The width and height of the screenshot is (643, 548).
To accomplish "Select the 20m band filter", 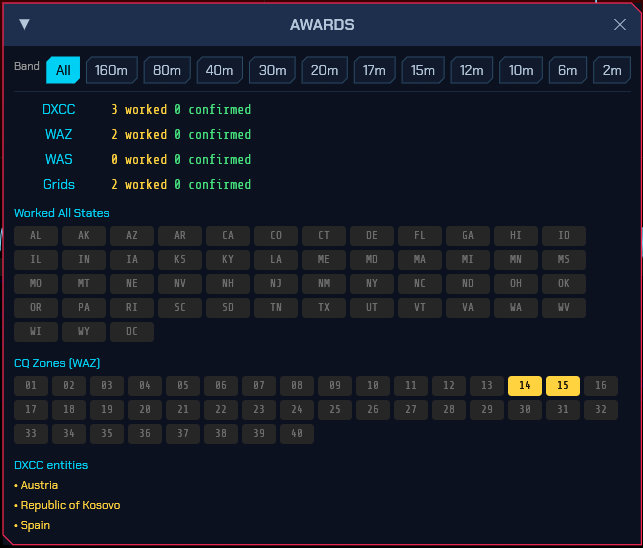I will (324, 70).
